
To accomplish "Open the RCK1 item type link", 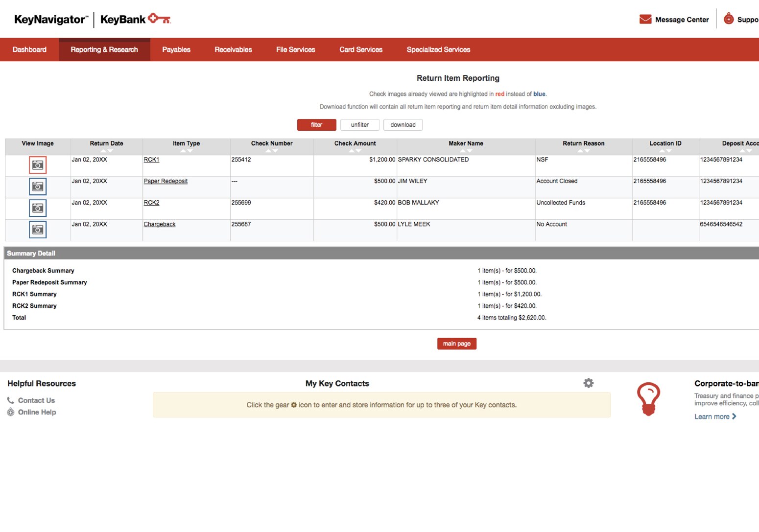I will (x=151, y=160).
